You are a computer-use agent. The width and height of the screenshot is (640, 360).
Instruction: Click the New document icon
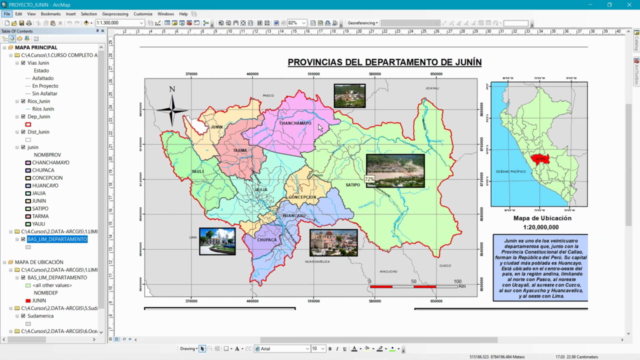pos(7,23)
